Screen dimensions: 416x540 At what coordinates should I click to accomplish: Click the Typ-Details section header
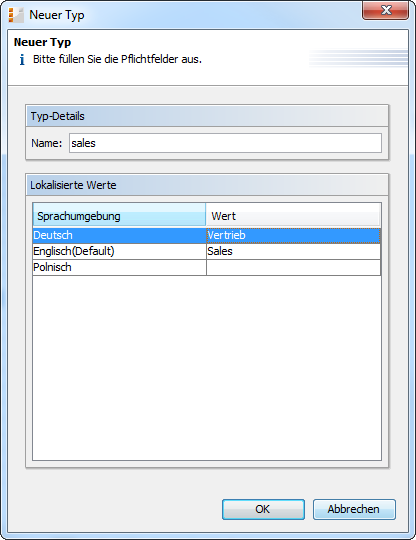[207, 116]
